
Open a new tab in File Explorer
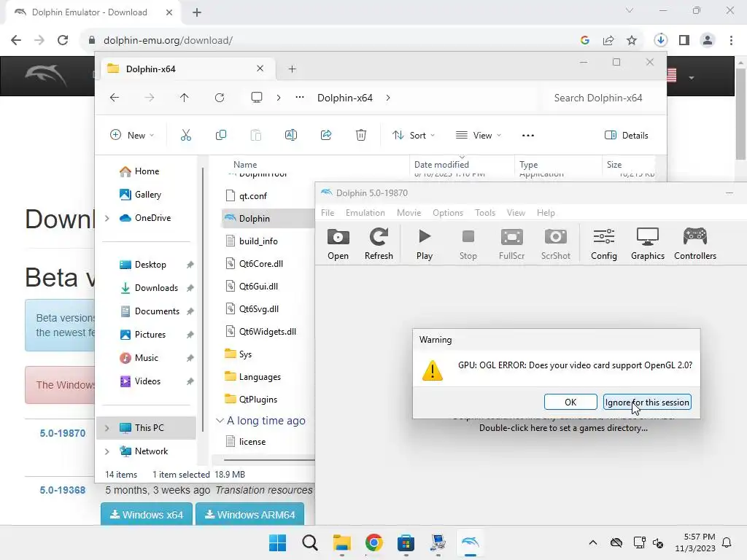point(292,69)
